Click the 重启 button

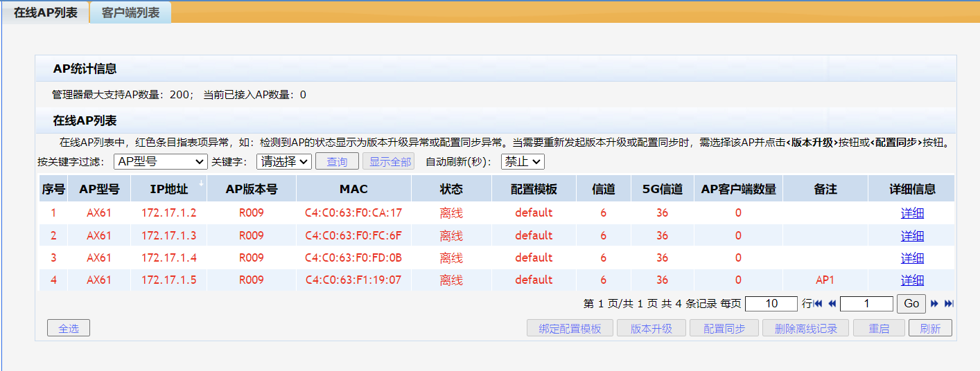click(879, 328)
